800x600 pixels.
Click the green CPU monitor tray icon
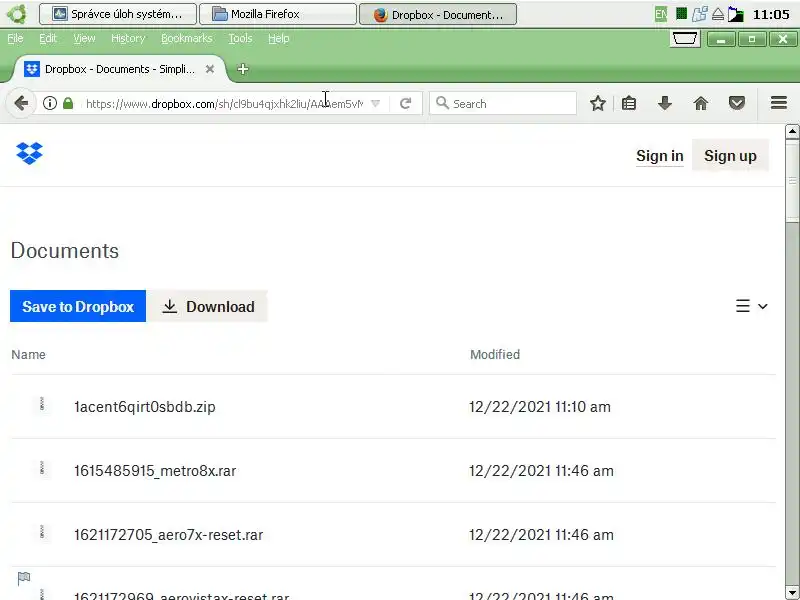pyautogui.click(x=681, y=14)
